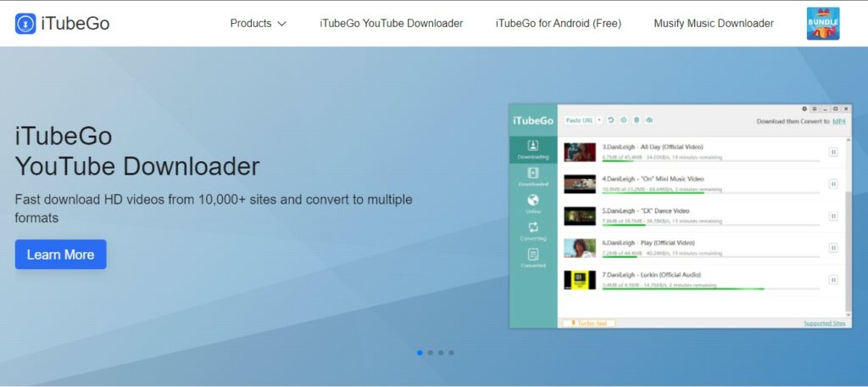Open the Online globe section in the sidebar
868x387 pixels.
pyautogui.click(x=533, y=204)
